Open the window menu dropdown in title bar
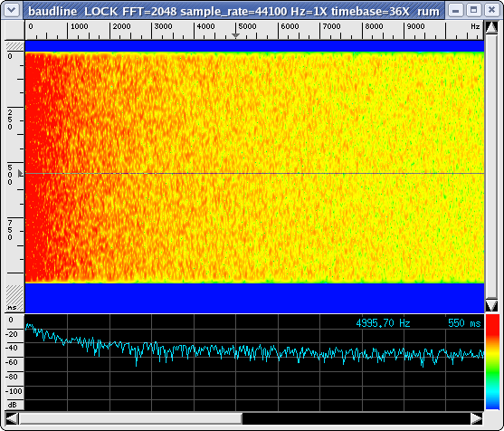Viewport: 504px width, 431px height. (12, 10)
